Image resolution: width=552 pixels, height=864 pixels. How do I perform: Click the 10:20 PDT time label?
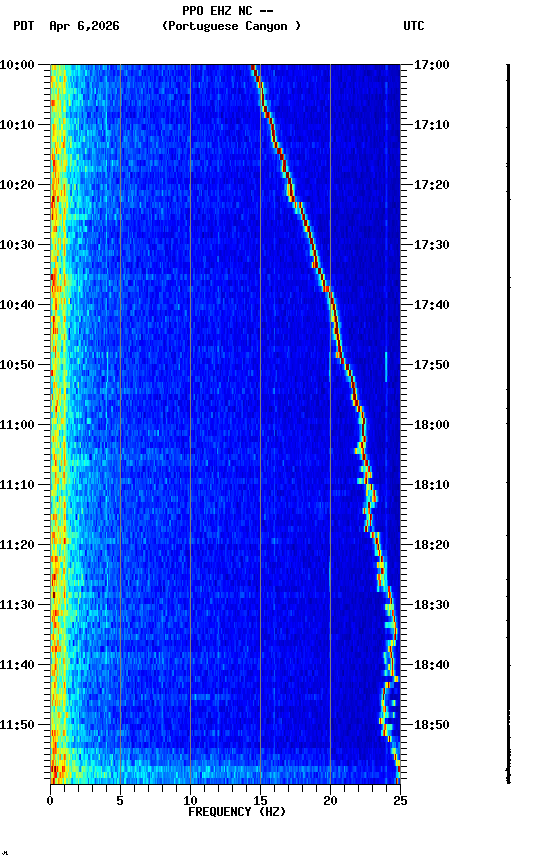coord(17,185)
